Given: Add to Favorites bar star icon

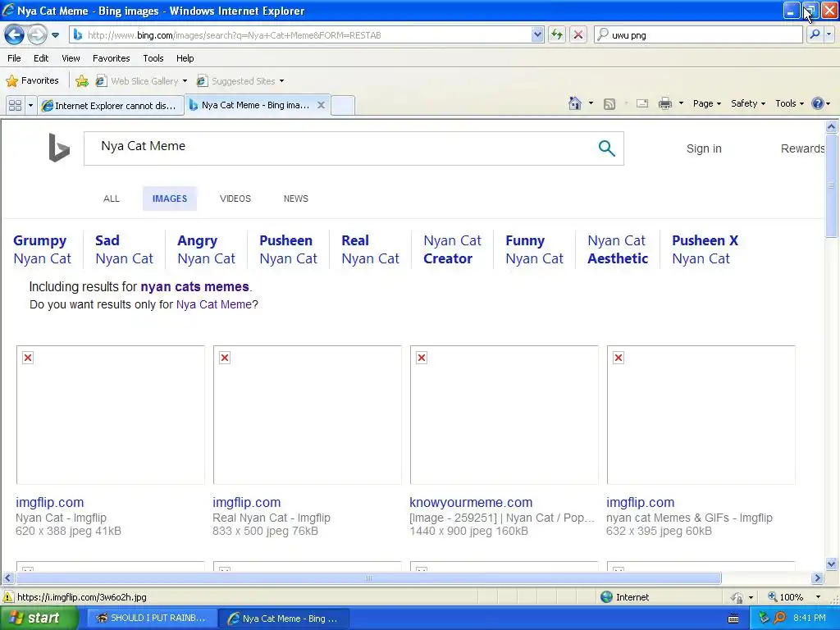Looking at the screenshot, I should point(82,81).
